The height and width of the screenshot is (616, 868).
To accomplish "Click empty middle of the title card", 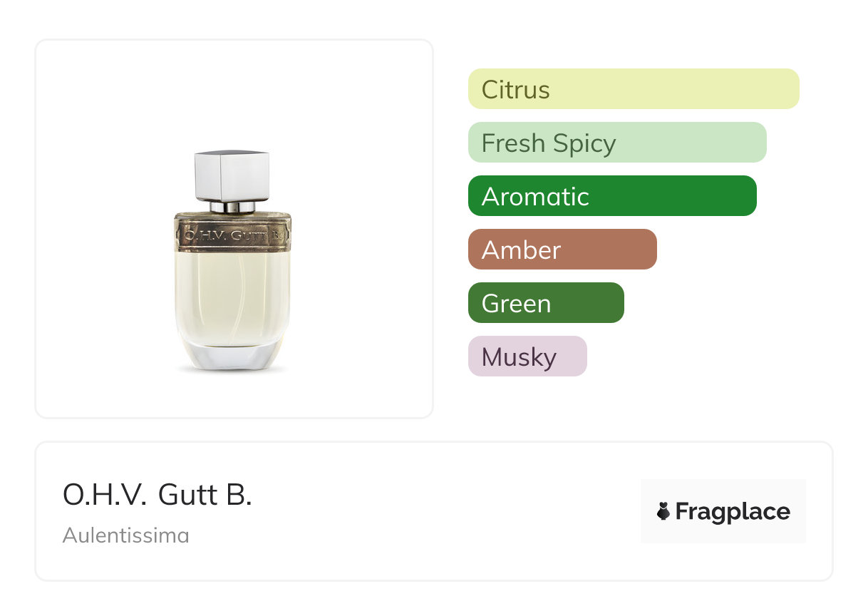I will 442,511.
